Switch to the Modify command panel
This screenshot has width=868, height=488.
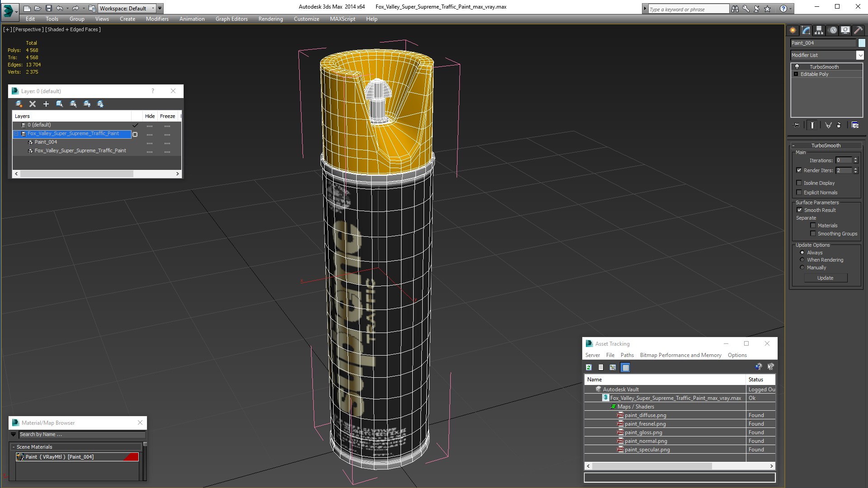coord(806,30)
